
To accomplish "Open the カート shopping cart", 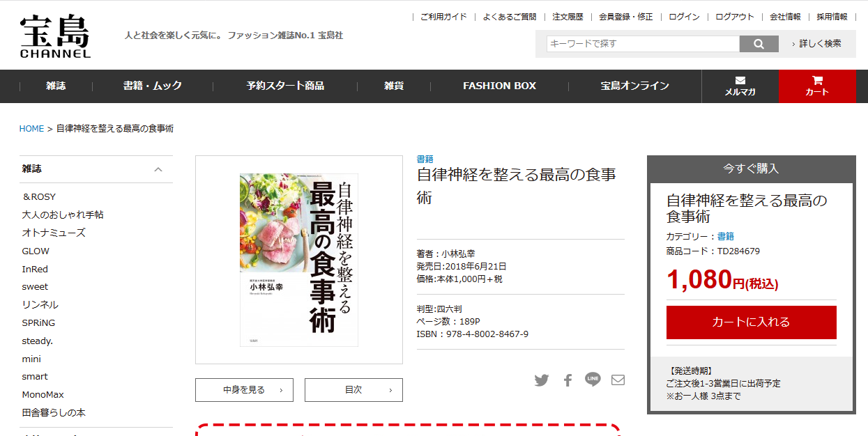I will (817, 86).
